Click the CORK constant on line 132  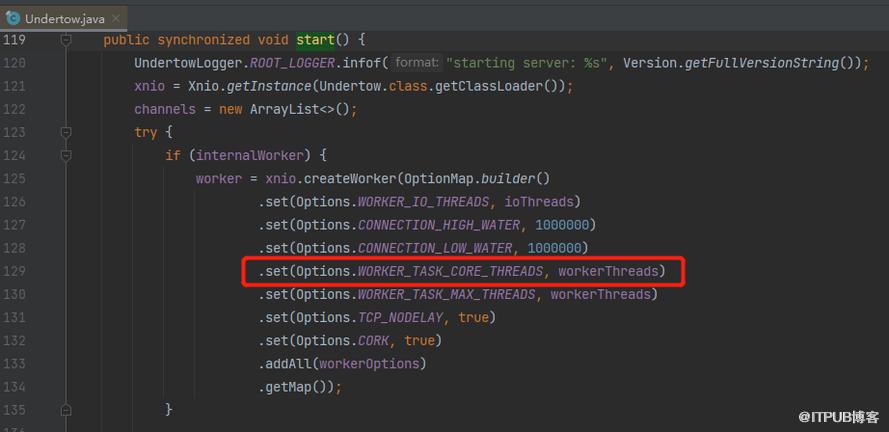coord(374,341)
